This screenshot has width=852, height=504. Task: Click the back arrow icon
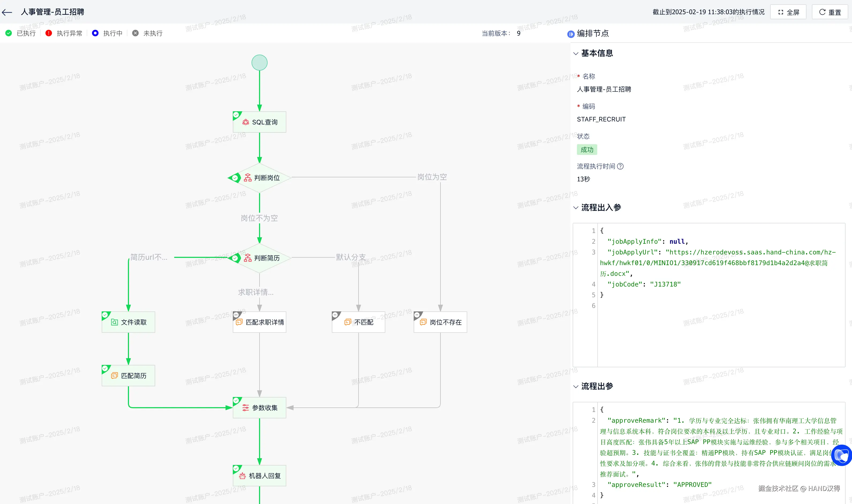7,12
